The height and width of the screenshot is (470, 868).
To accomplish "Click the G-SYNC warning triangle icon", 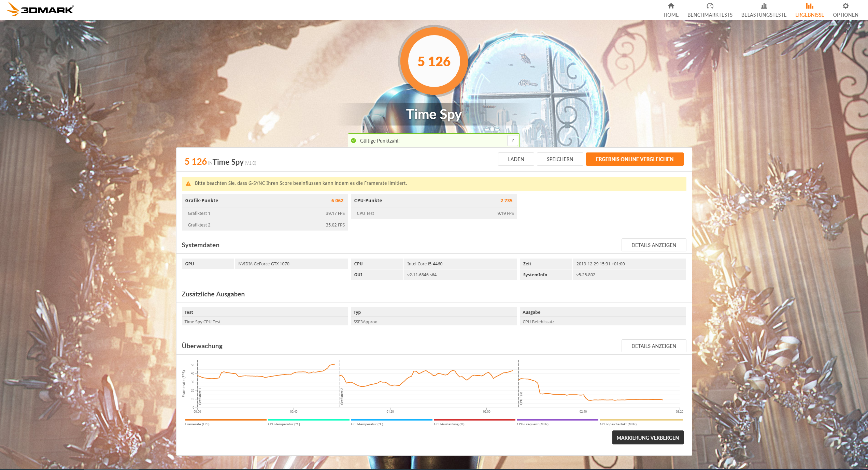I will coord(188,183).
